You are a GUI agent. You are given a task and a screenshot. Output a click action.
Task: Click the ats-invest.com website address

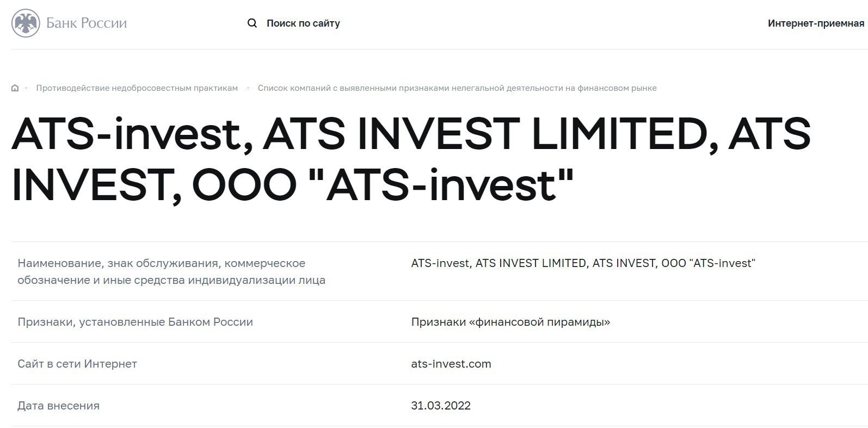pyautogui.click(x=451, y=364)
